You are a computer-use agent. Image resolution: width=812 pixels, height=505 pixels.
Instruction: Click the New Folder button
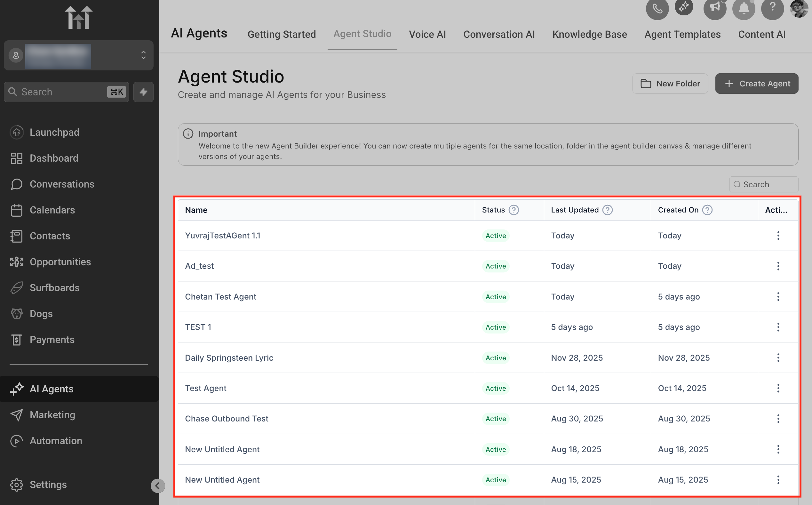(670, 84)
